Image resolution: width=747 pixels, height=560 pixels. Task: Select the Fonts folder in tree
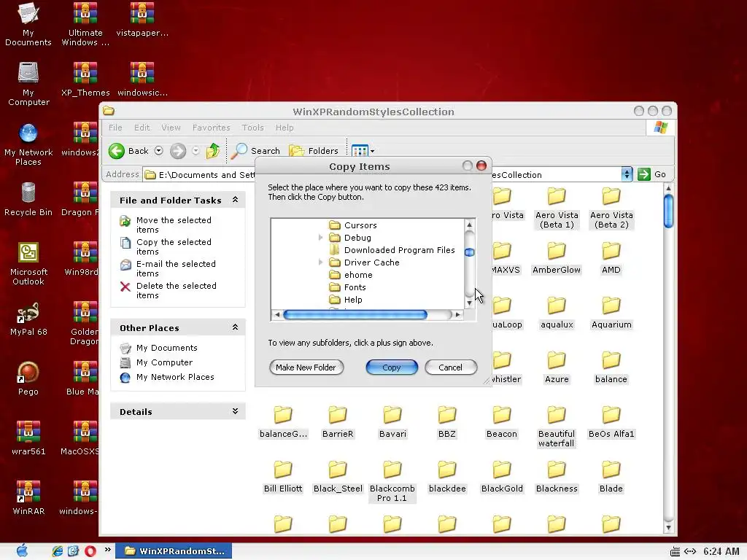(348, 287)
